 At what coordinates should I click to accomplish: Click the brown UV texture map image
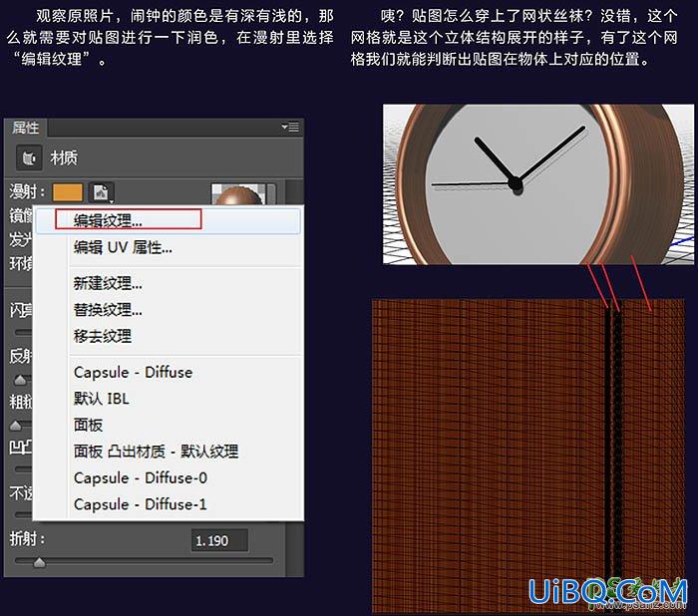tap(528, 457)
